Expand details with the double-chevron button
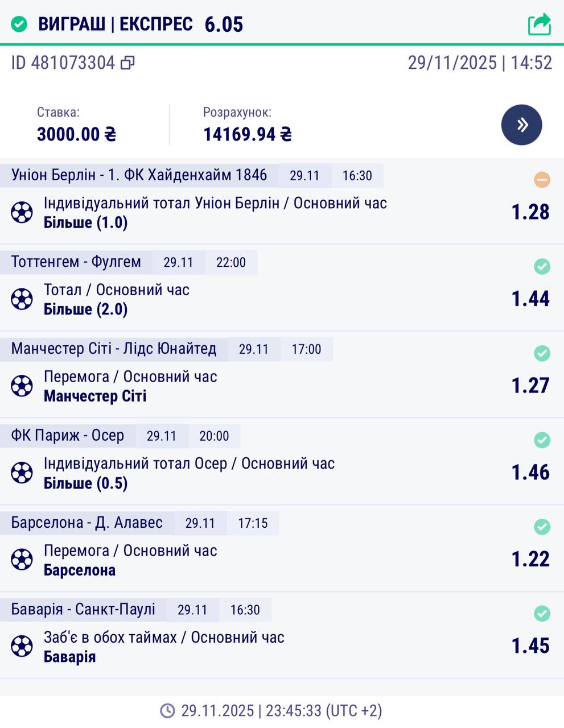The image size is (564, 728). [521, 125]
